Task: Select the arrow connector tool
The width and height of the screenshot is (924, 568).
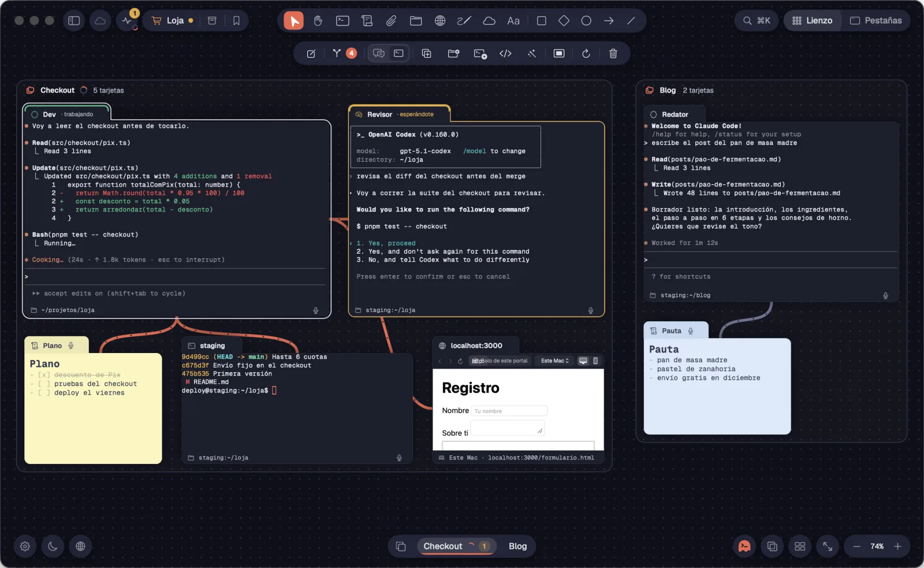Action: [609, 21]
